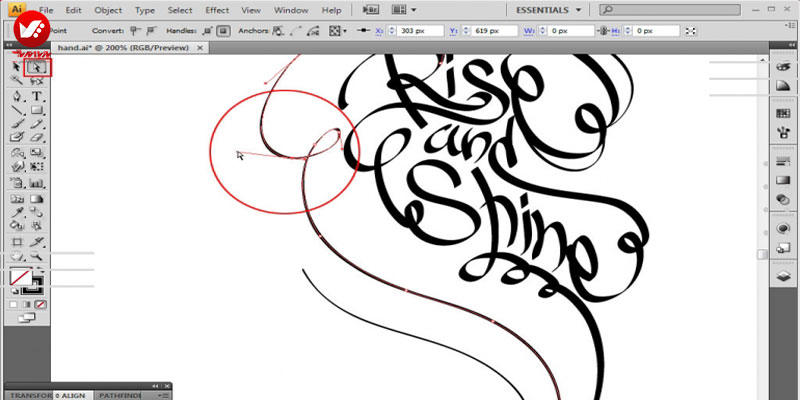The width and height of the screenshot is (800, 400).
Task: Pick the Scale tool
Action: click(37, 153)
